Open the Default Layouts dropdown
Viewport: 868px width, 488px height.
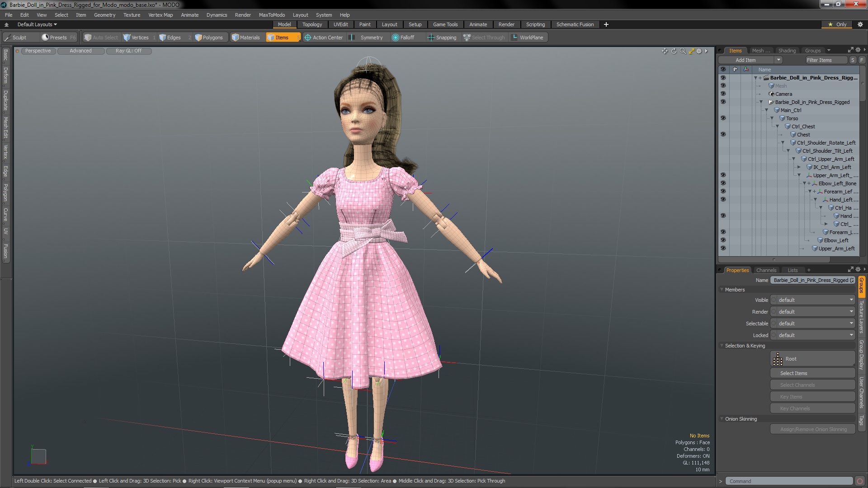pos(37,24)
